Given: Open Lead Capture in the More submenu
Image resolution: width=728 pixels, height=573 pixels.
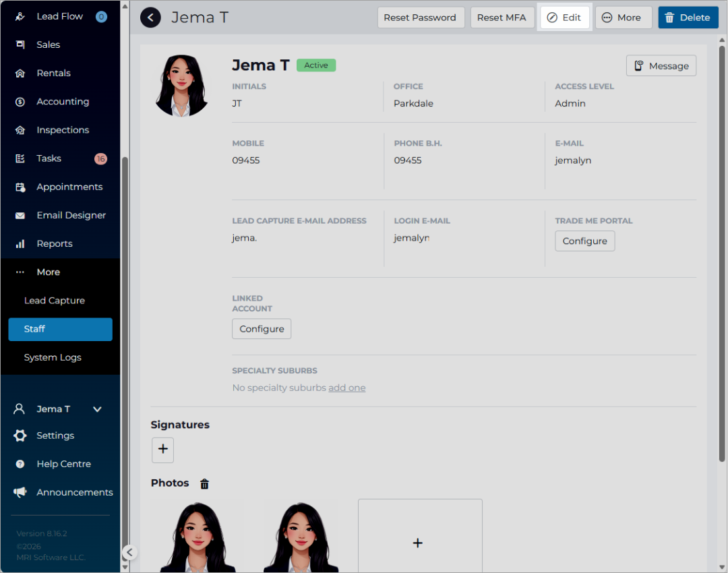Looking at the screenshot, I should pos(55,301).
